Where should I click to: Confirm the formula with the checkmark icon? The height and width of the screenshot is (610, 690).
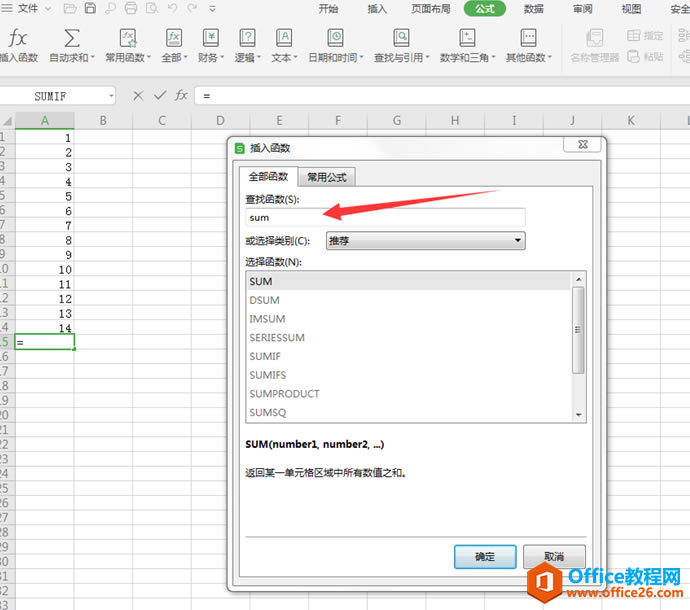pos(160,96)
